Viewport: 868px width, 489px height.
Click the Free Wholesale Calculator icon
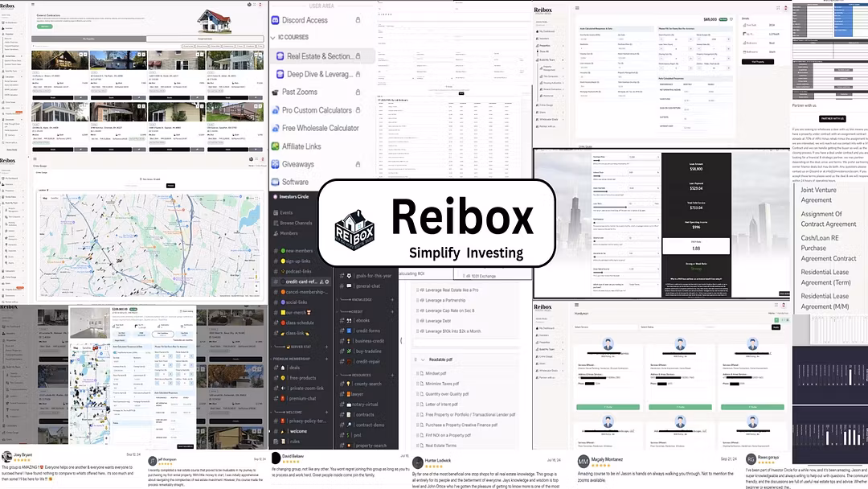click(x=275, y=129)
